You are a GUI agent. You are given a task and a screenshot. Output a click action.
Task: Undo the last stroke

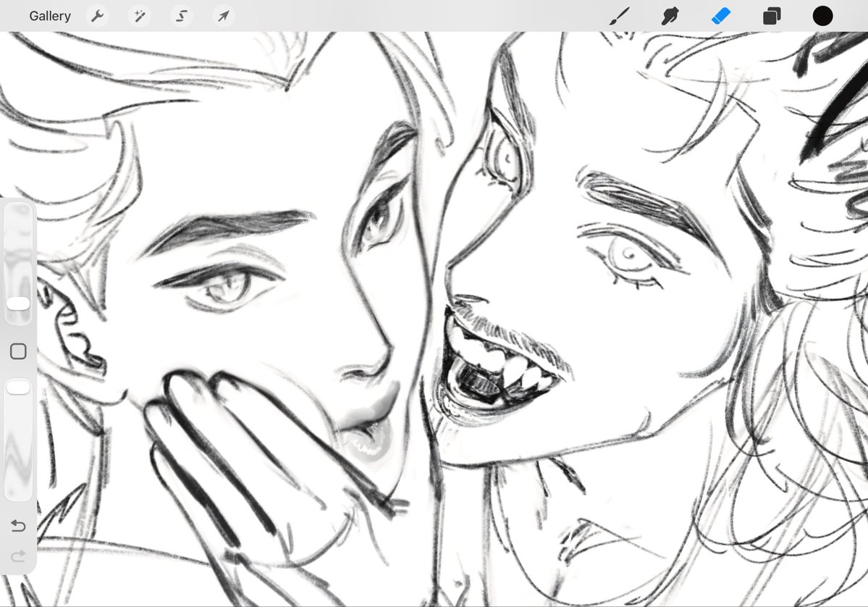(18, 525)
